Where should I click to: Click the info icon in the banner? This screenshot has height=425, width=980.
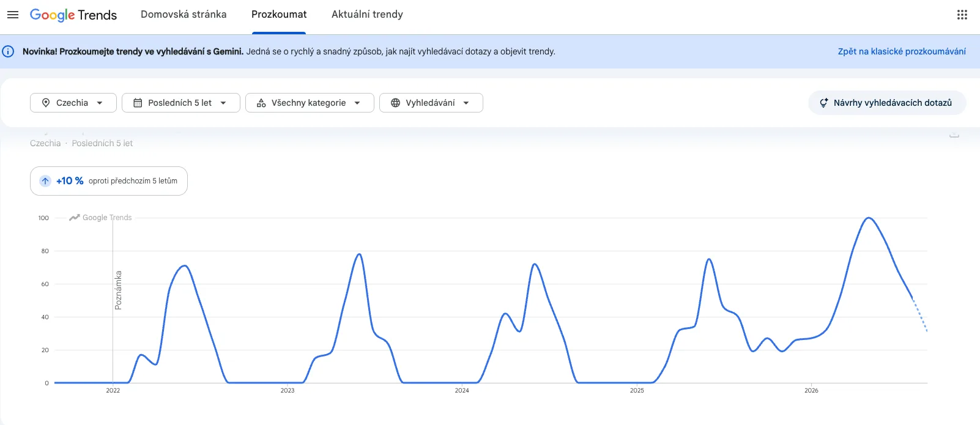point(9,51)
